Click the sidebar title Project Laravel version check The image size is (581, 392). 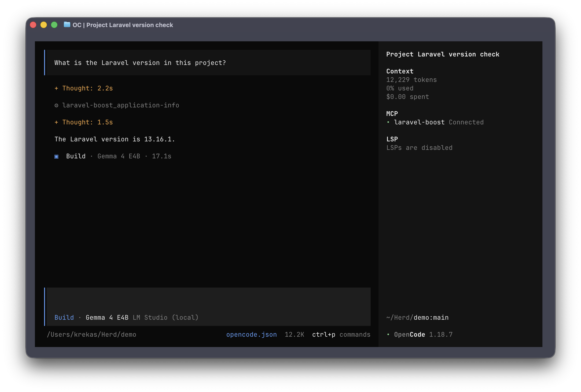[x=443, y=54]
